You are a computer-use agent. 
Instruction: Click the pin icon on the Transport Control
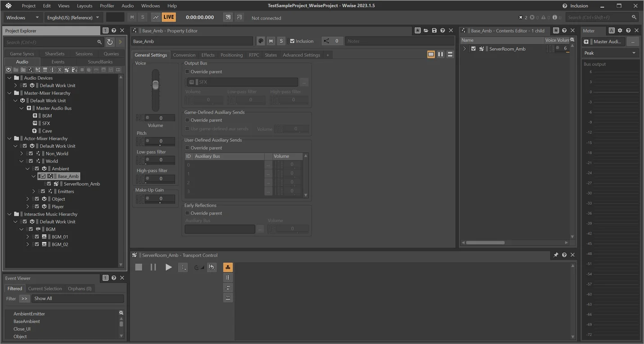556,255
